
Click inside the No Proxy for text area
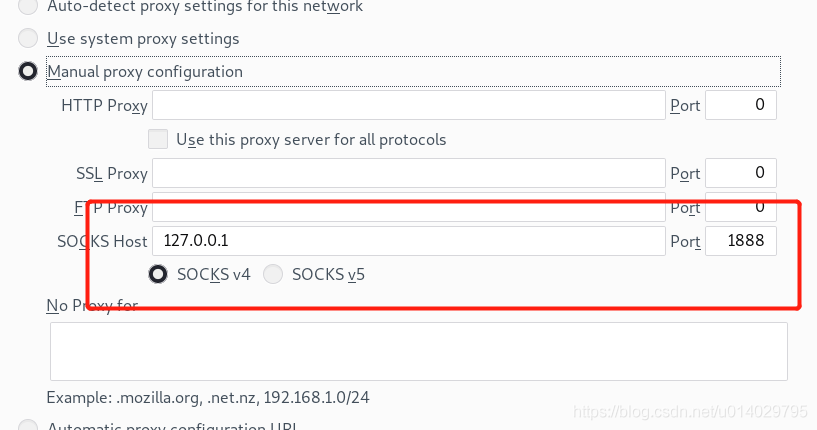[x=418, y=350]
